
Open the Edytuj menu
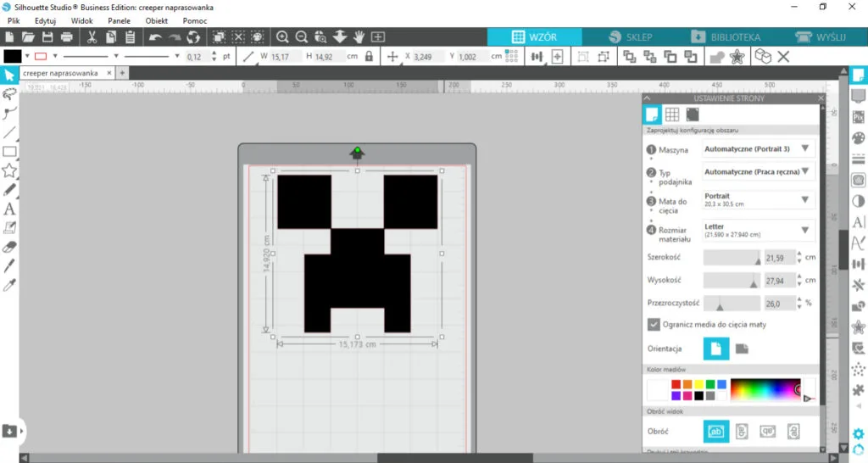click(x=46, y=20)
